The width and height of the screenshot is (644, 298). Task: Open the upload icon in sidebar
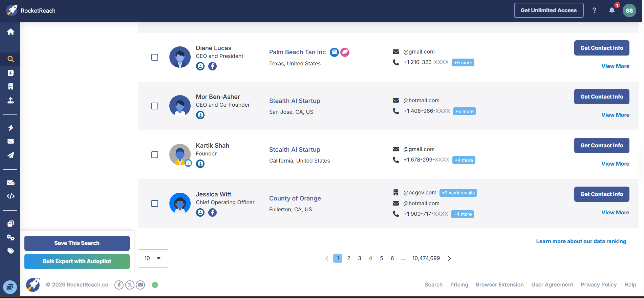pos(10,100)
